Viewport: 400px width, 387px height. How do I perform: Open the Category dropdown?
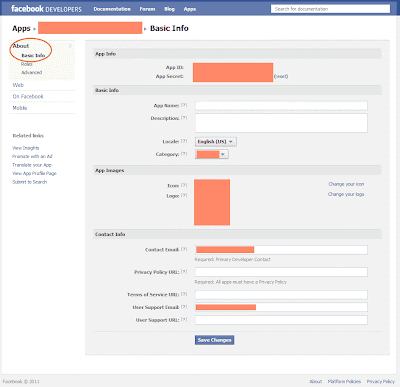(212, 154)
